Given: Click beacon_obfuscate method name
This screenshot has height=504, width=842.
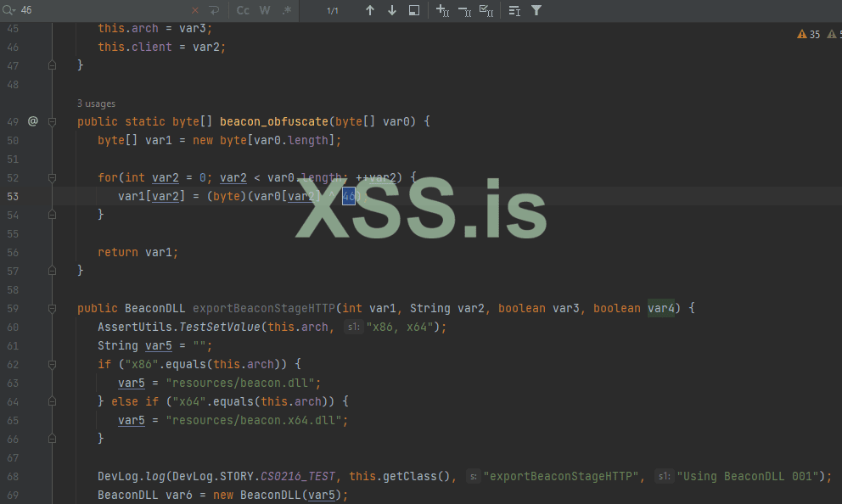Looking at the screenshot, I should pos(274,122).
